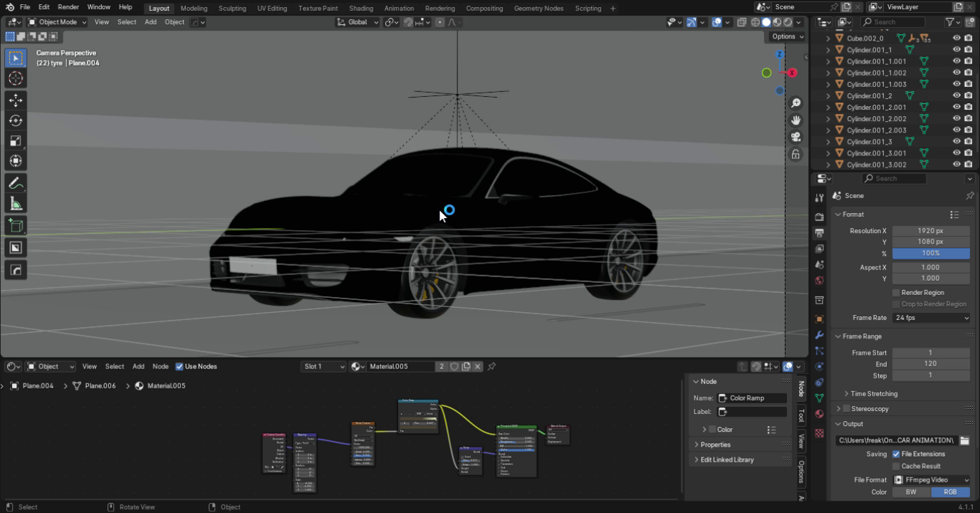Select the Transform tool
The width and height of the screenshot is (980, 513).
coord(16,161)
